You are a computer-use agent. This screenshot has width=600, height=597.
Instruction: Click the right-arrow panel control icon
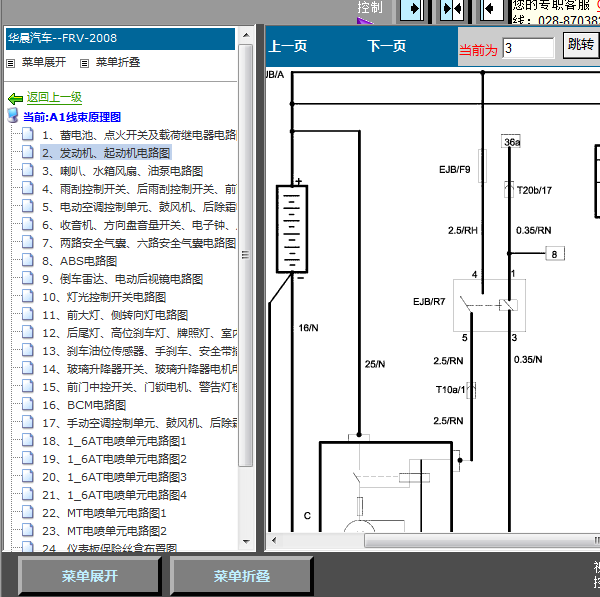pyautogui.click(x=412, y=9)
